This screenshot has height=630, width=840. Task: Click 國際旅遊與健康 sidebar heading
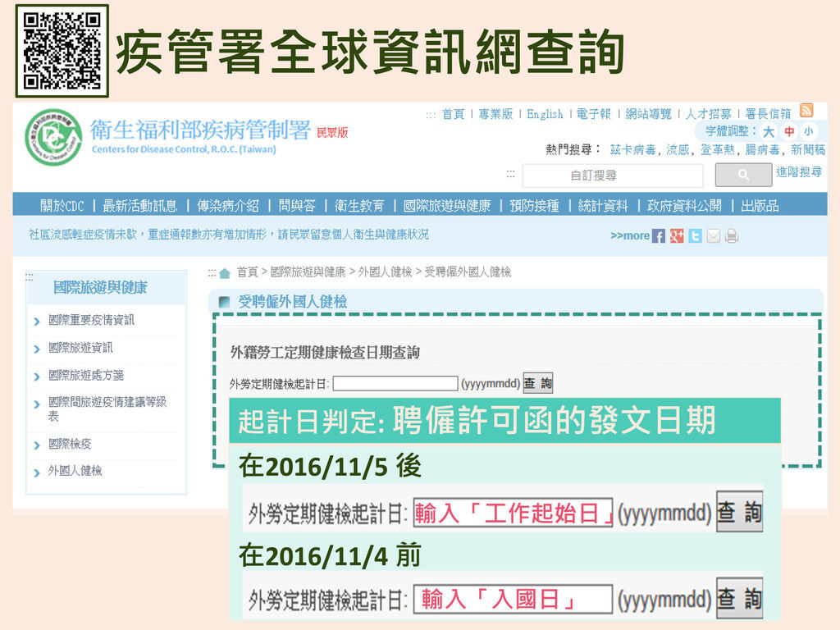click(100, 288)
